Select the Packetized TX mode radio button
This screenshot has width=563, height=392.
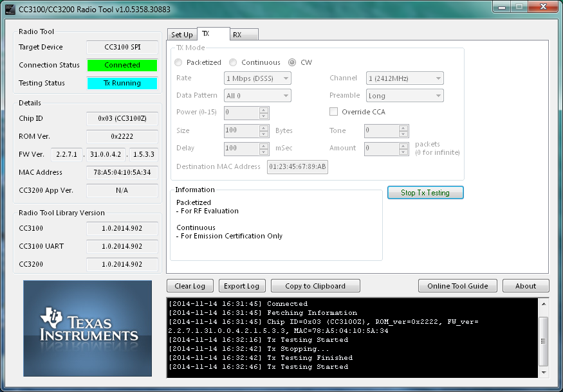pyautogui.click(x=178, y=62)
